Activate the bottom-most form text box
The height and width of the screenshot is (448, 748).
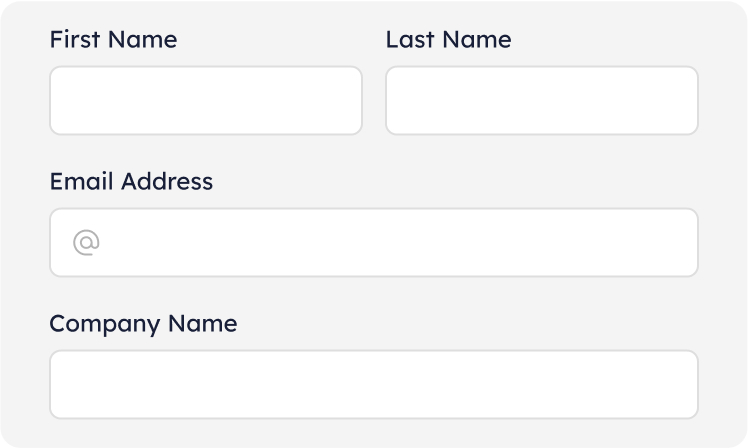coord(373,384)
